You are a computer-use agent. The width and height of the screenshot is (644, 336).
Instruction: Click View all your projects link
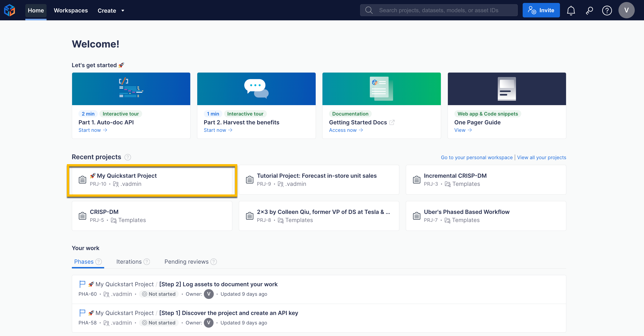(541, 157)
